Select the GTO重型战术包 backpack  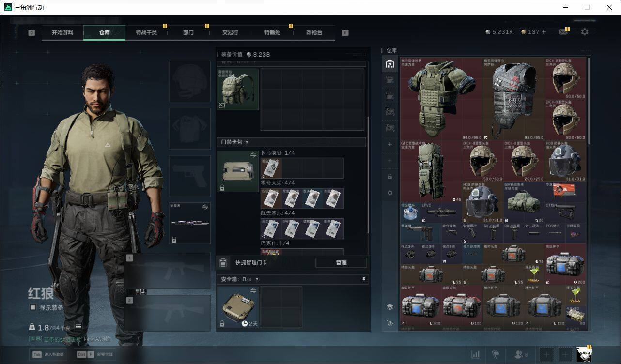[430, 171]
